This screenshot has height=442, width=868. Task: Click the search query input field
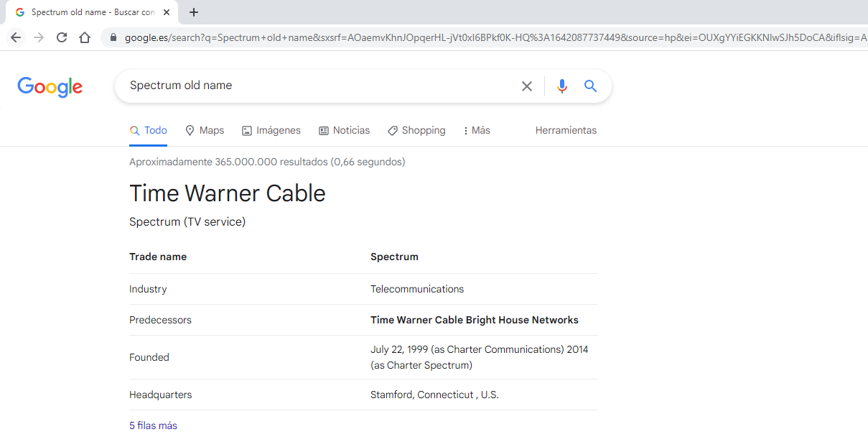click(316, 86)
